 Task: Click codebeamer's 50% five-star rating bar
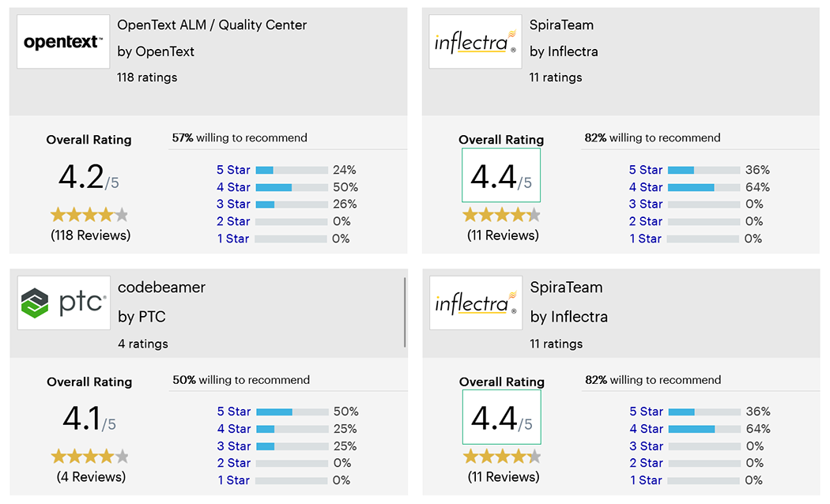pos(292,412)
